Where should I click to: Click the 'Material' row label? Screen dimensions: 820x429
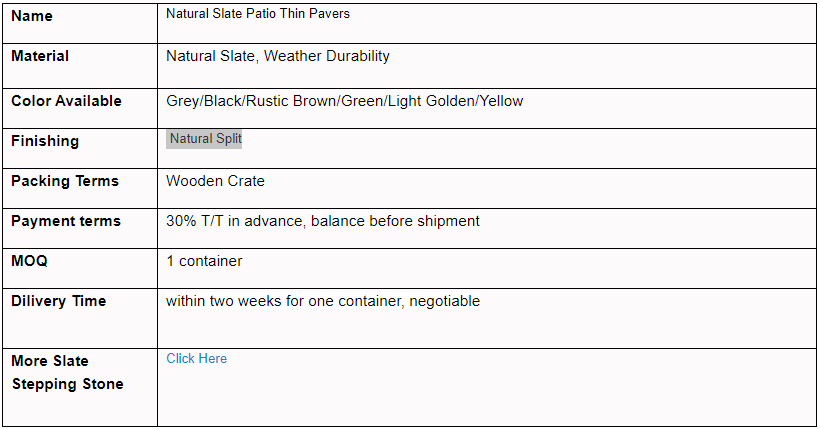[x=40, y=56]
